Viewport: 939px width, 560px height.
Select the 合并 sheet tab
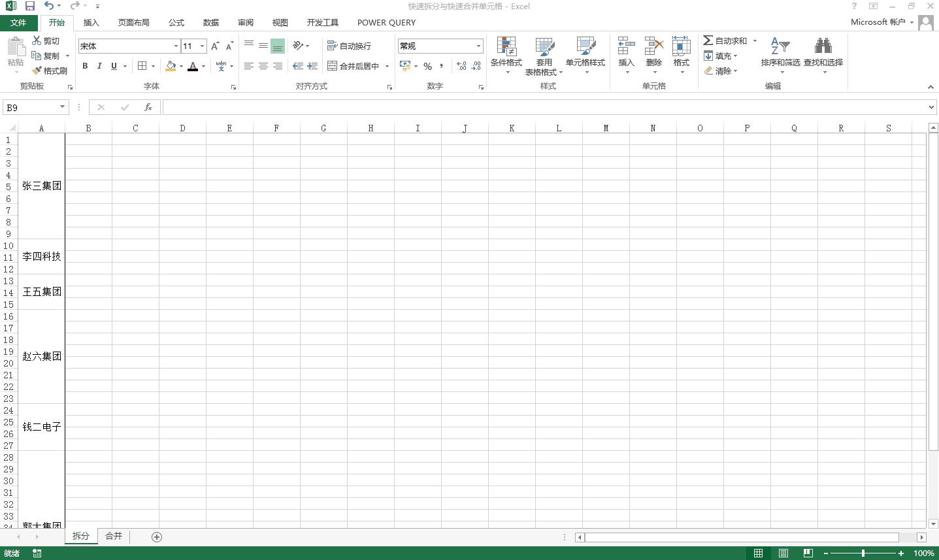pyautogui.click(x=114, y=536)
